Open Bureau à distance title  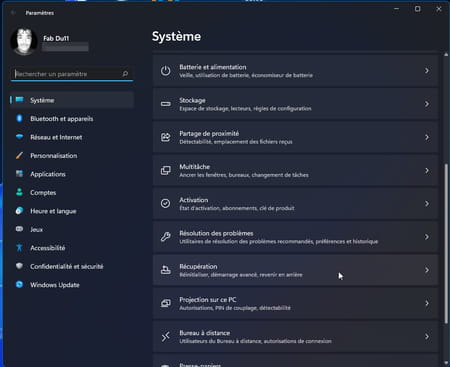[205, 333]
